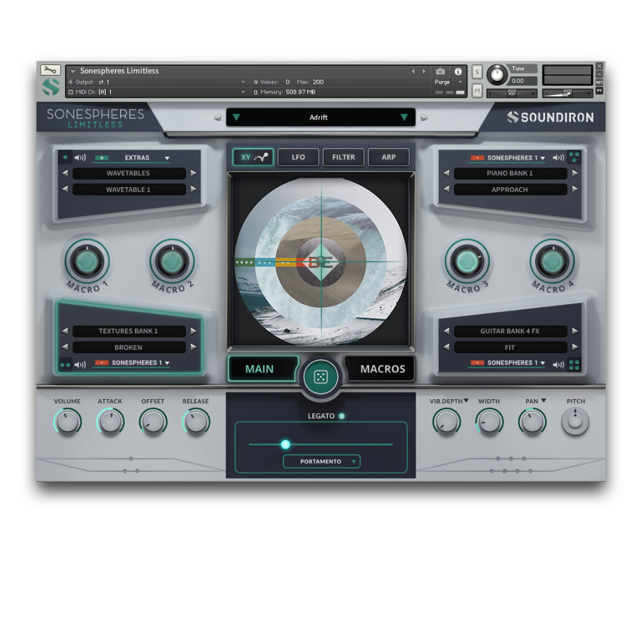
Task: Toggle TEXTURES layer two-dot power indicator
Action: (65, 364)
